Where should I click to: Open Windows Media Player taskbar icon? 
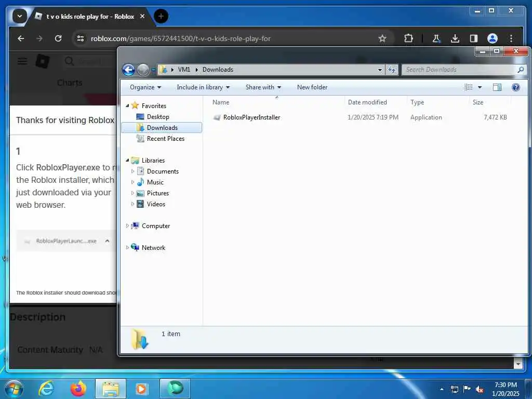pos(141,389)
